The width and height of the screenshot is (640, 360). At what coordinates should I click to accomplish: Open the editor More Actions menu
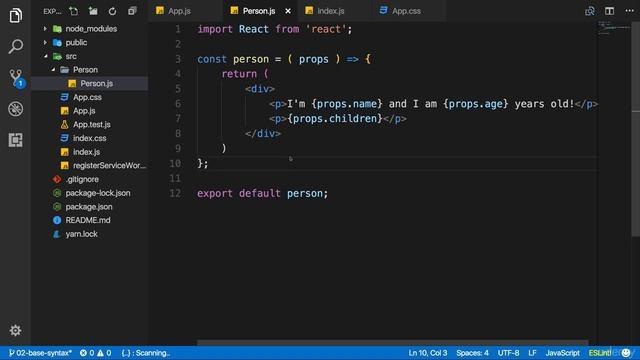point(629,11)
